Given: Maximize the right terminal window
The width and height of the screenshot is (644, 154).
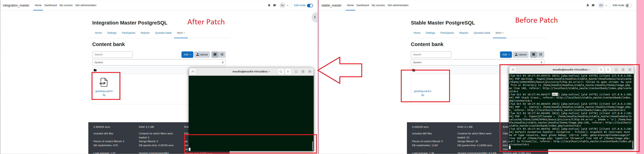Looking at the screenshot, I should tap(623, 70).
